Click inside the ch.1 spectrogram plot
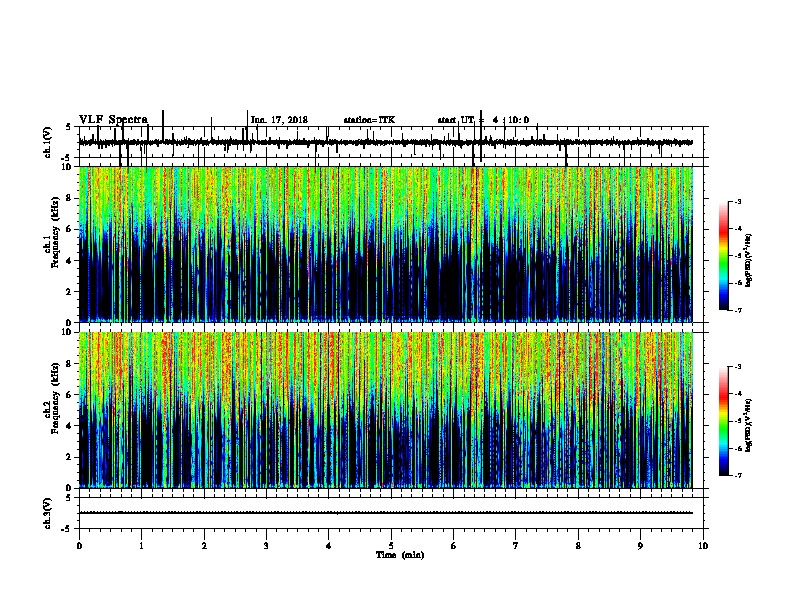Viewport: 792px width, 612px height. point(386,244)
